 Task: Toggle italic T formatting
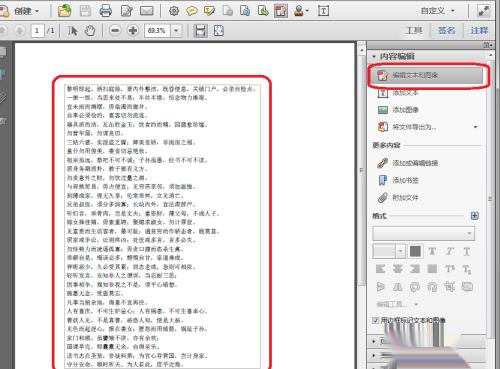(x=449, y=251)
